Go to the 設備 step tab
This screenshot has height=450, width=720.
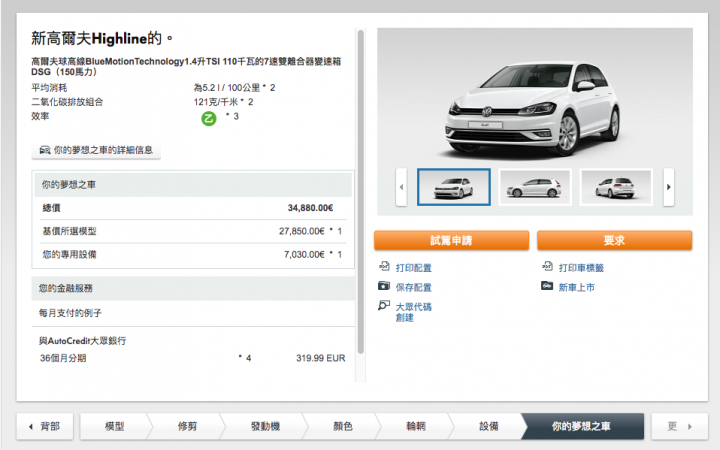click(x=489, y=427)
